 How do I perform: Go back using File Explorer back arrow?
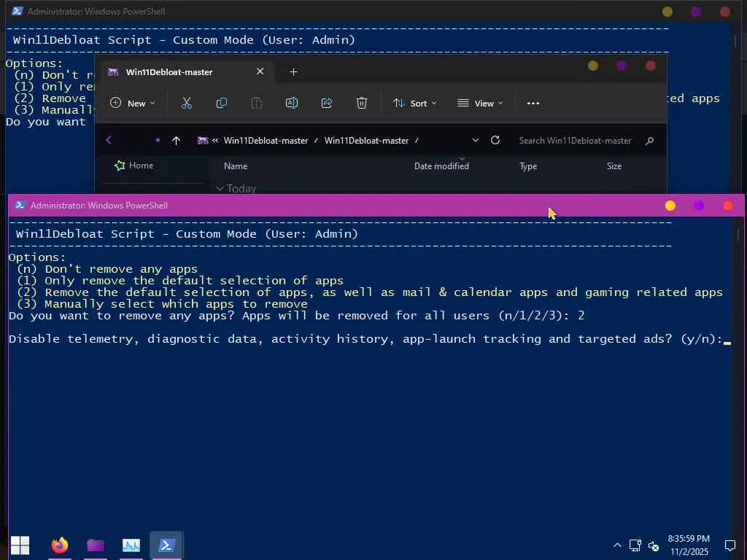[x=109, y=140]
